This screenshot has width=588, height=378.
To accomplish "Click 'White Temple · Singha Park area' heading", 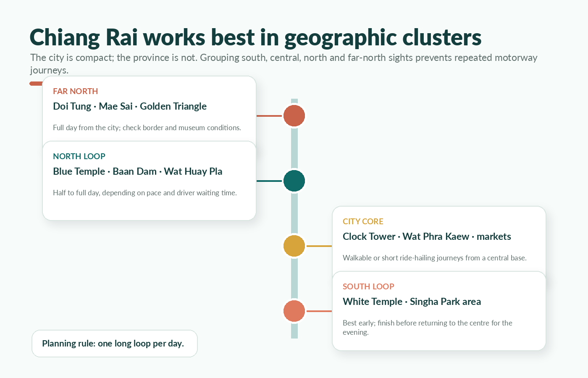I will pos(412,302).
